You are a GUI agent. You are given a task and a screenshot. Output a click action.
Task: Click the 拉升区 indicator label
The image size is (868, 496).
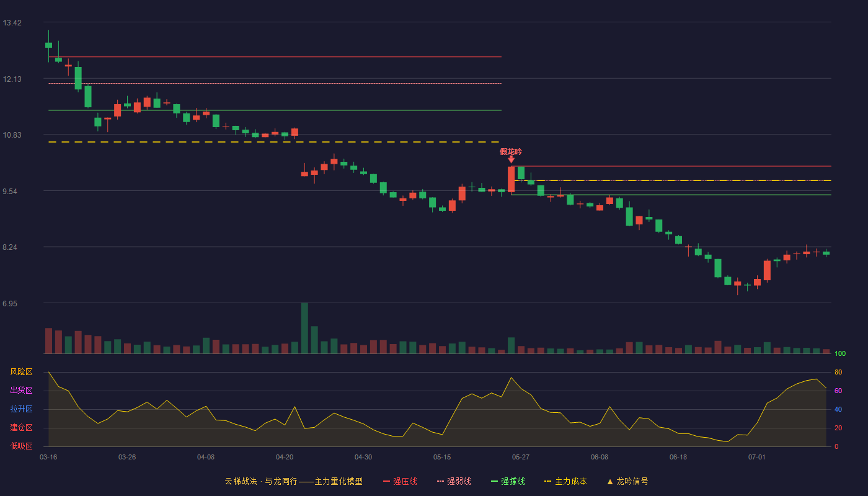tap(21, 409)
